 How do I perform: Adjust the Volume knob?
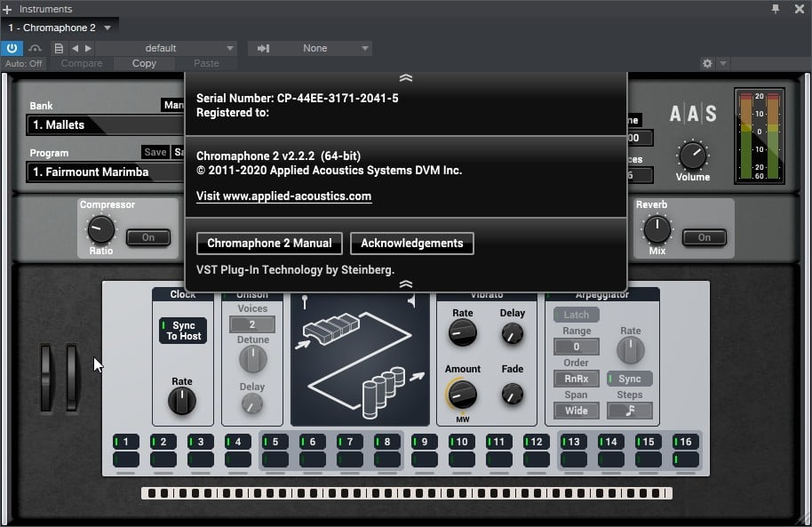pyautogui.click(x=692, y=156)
